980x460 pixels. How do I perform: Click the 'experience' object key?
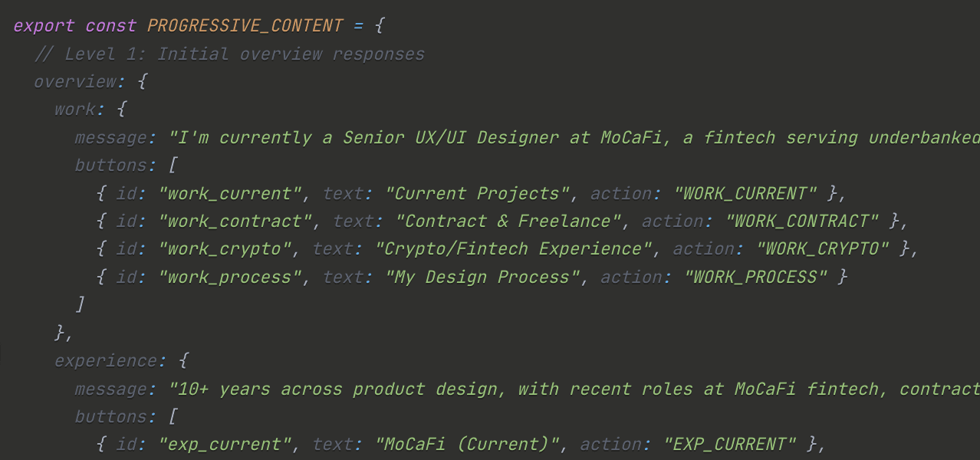(x=106, y=361)
